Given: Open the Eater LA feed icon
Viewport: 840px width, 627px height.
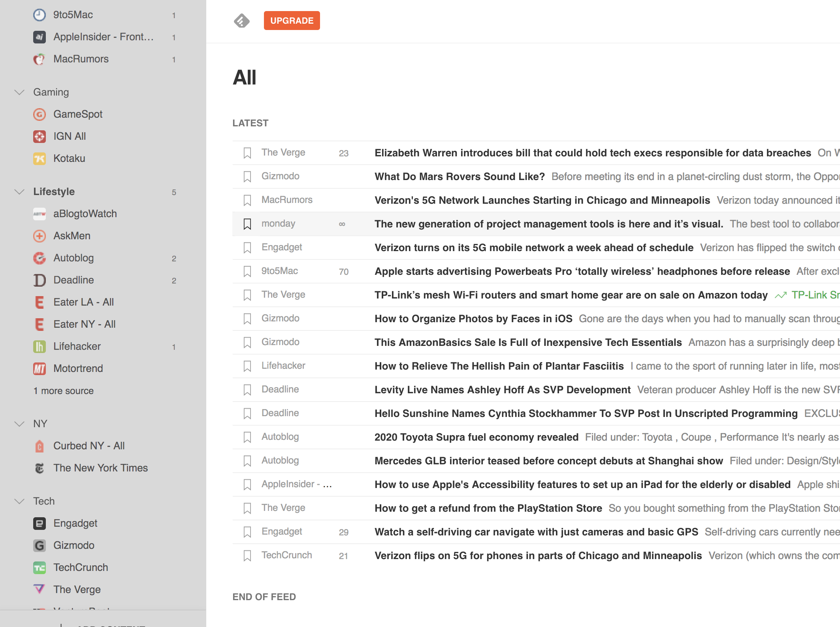Looking at the screenshot, I should (x=39, y=302).
